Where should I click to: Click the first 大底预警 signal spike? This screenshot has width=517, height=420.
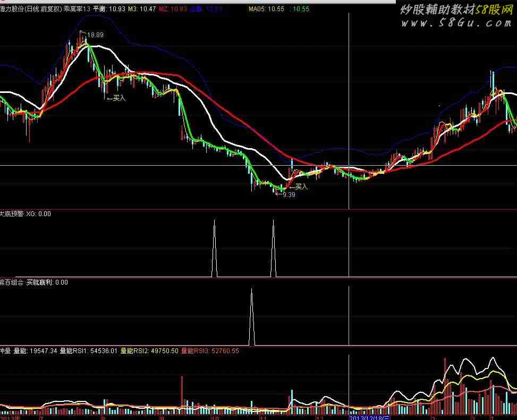214,248
